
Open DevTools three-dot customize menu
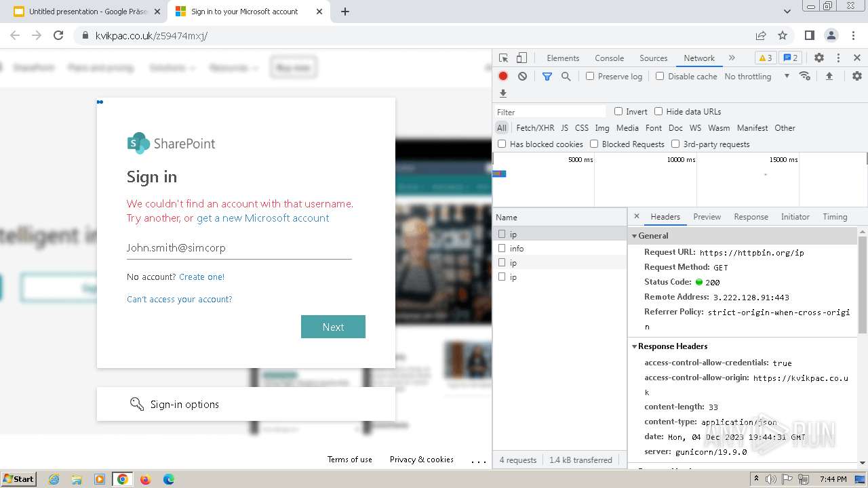838,58
